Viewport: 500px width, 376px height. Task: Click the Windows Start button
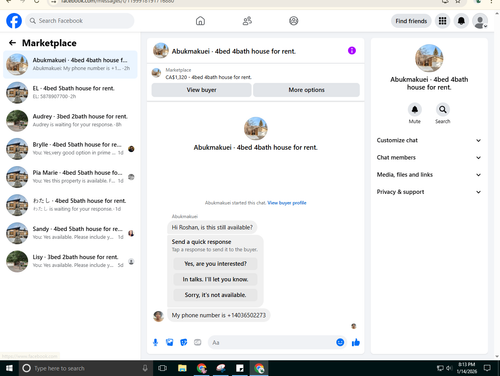point(9,368)
